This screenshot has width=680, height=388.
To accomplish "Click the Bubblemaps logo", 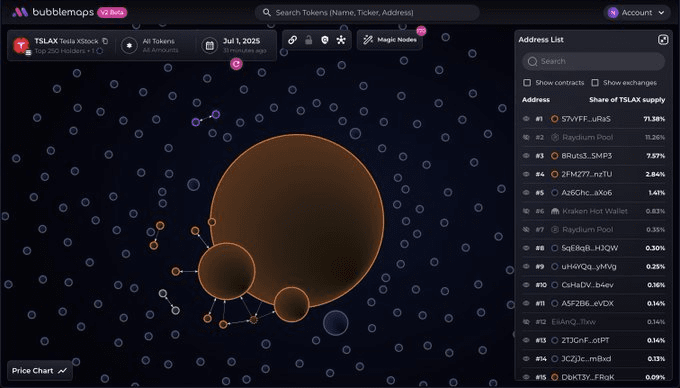I will 52,12.
